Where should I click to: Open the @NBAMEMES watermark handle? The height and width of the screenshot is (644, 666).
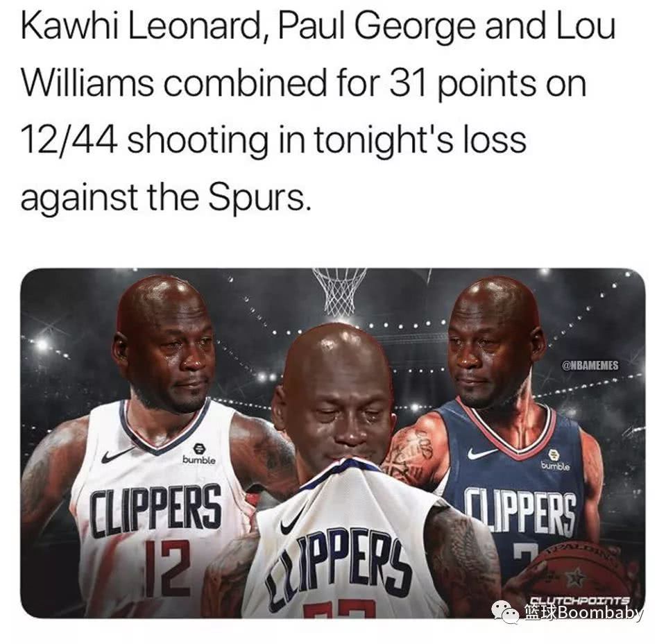(x=590, y=365)
